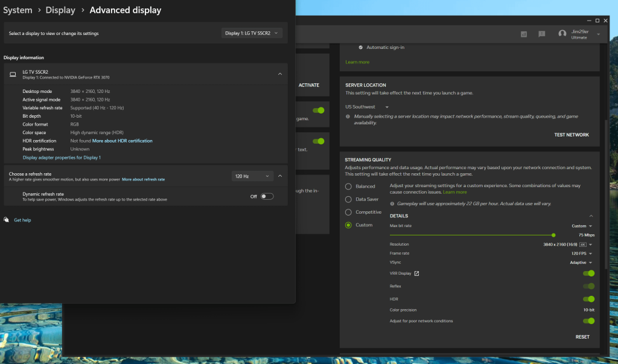618x364 pixels.
Task: Select the Balanced streaming quality option
Action: tap(348, 187)
